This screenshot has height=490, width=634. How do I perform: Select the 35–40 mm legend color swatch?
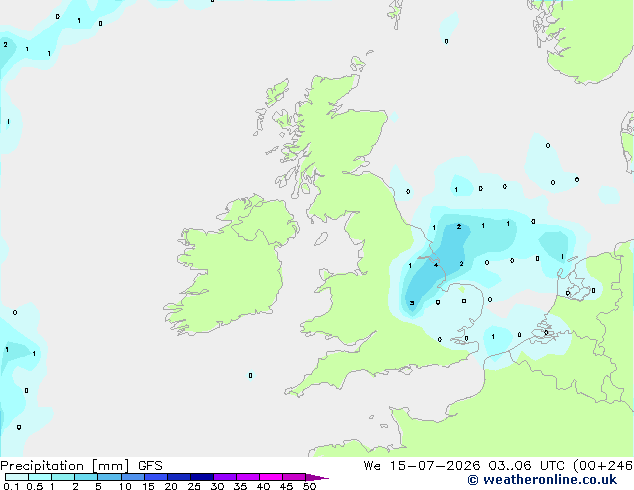[x=248, y=477]
